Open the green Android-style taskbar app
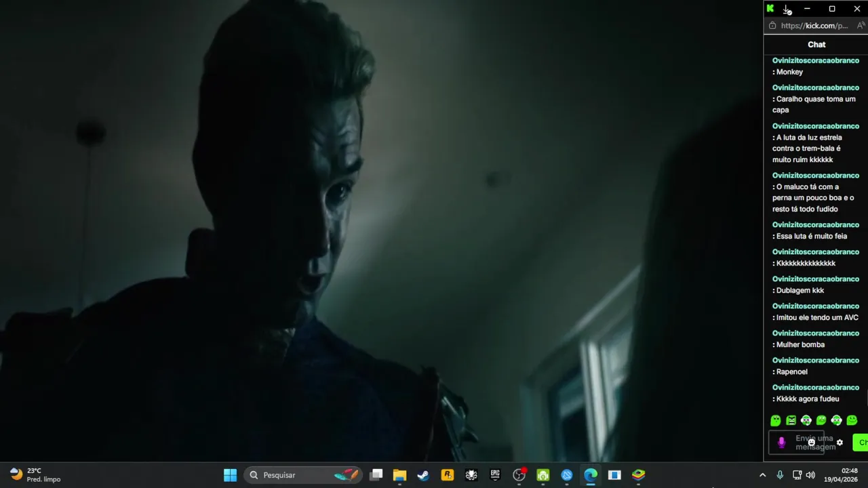Screen dimensions: 868x488 [x=542, y=475]
